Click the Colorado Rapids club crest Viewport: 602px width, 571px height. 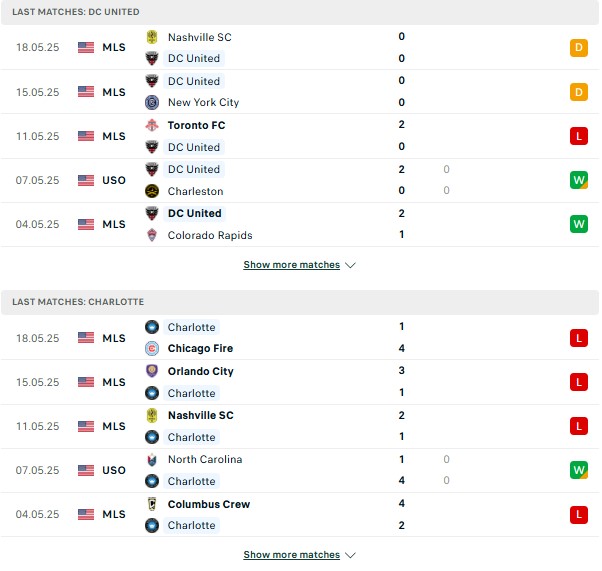152,235
